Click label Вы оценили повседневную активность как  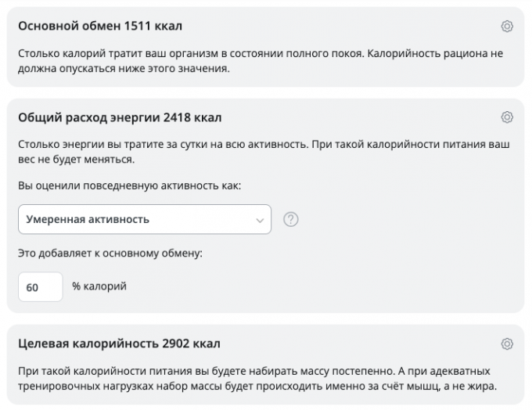tap(130, 186)
